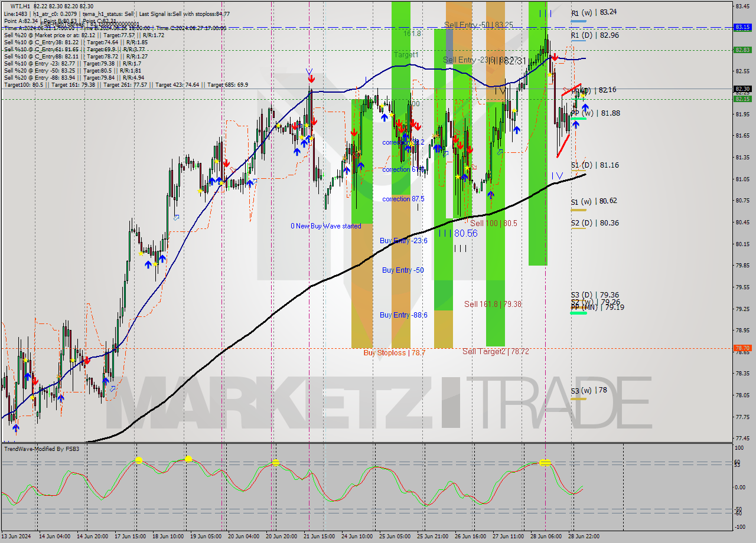The width and height of the screenshot is (756, 543).
Task: Select the '24 Jun 10:00' time label
Action: (x=356, y=537)
